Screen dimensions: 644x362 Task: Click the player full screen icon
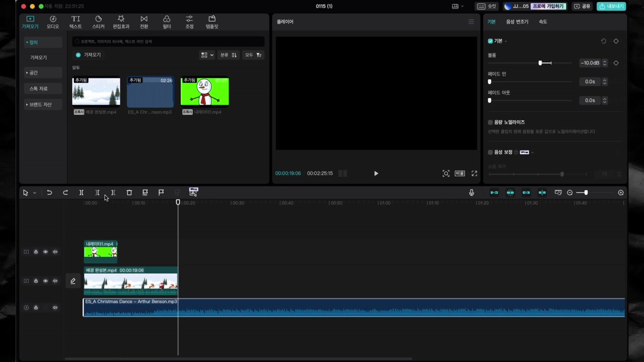point(474,173)
